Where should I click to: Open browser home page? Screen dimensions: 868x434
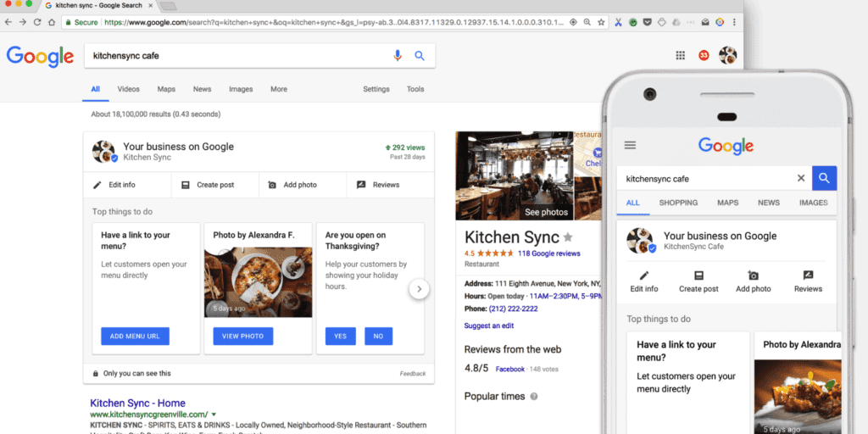pos(52,22)
